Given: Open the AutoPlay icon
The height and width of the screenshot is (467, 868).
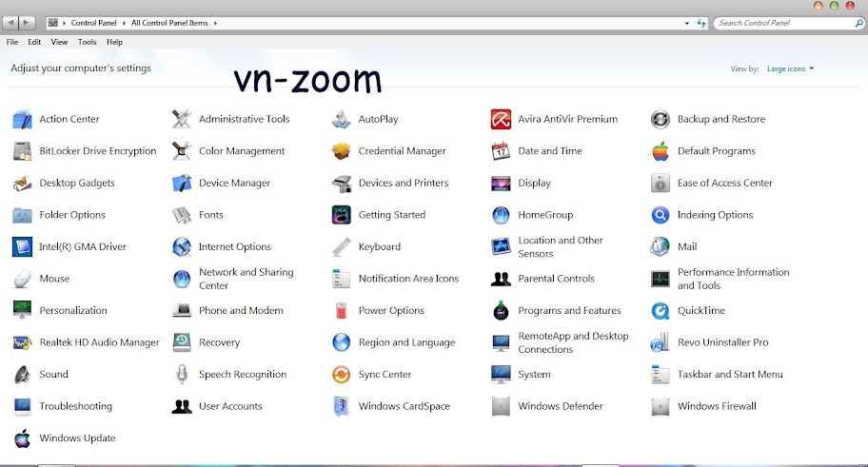Looking at the screenshot, I should tap(341, 119).
